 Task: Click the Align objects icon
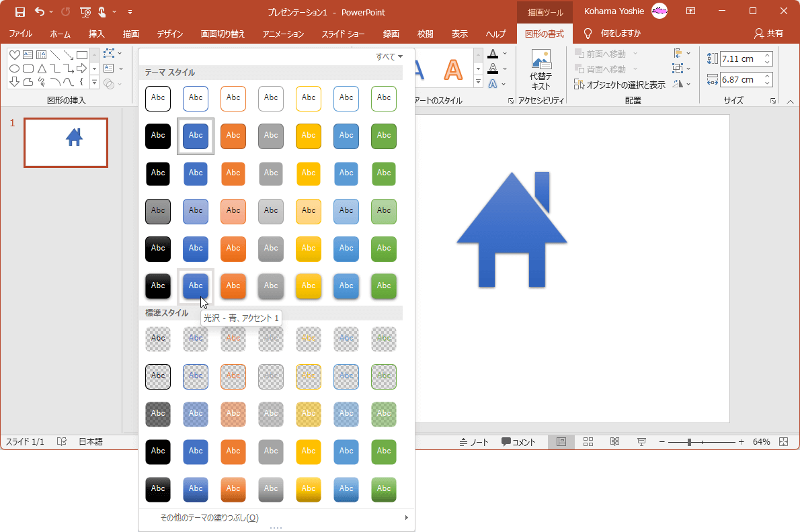click(x=678, y=53)
